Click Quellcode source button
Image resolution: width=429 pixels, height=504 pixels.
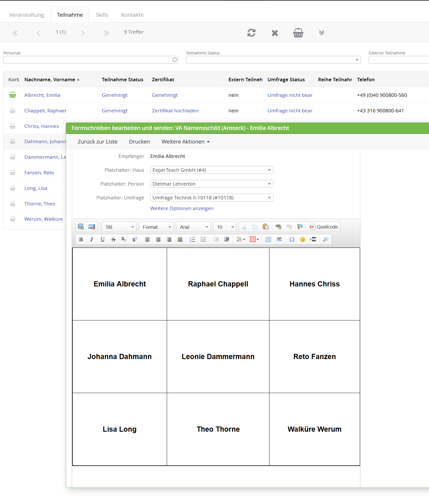[x=323, y=227]
